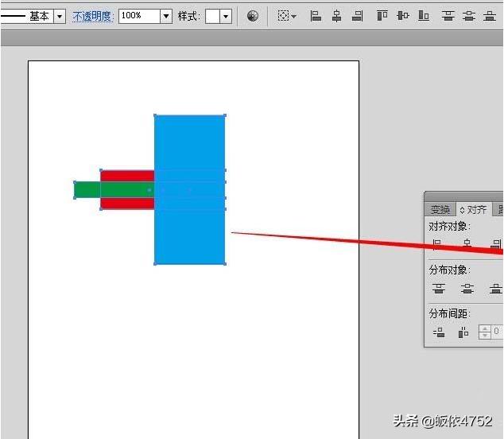Click the 对齐对象 label in panel
This screenshot has width=504, height=439.
pyautogui.click(x=449, y=227)
